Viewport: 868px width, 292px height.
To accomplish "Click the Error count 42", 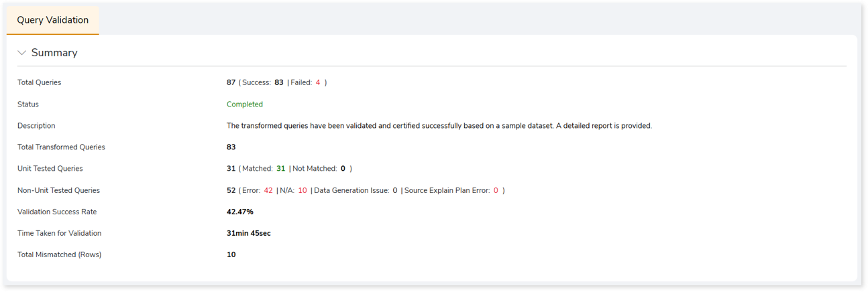I will [268, 190].
